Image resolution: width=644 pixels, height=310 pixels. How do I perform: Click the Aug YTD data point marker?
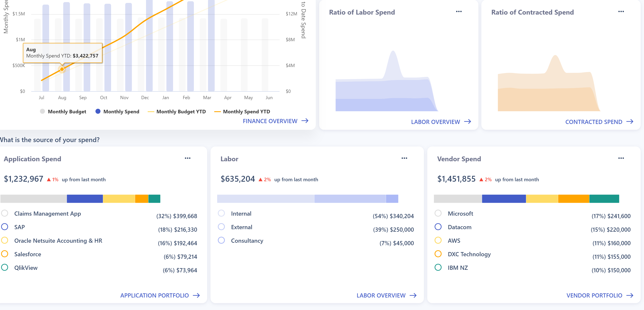[x=62, y=69]
